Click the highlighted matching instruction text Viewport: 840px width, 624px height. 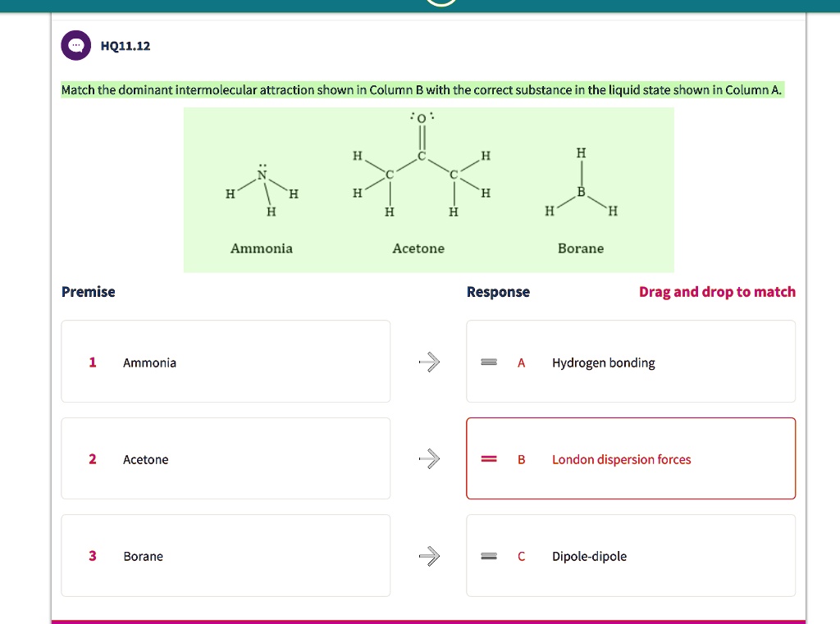pos(420,89)
